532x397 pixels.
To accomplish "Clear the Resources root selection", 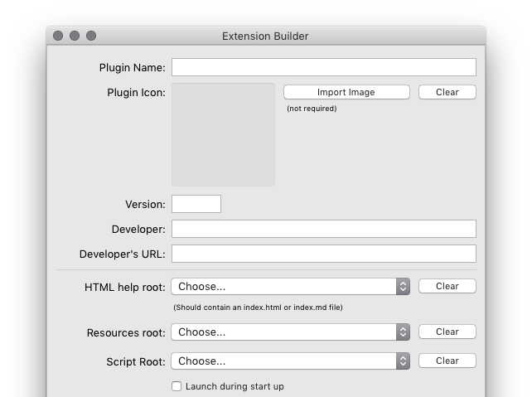I will [447, 332].
